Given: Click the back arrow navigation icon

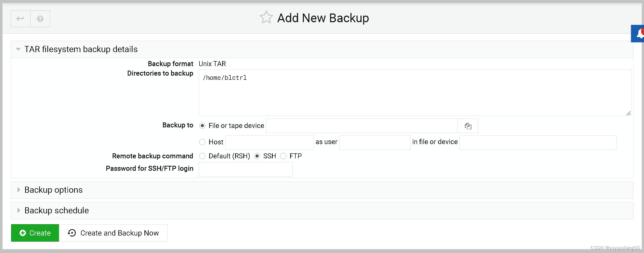Looking at the screenshot, I should [x=20, y=19].
